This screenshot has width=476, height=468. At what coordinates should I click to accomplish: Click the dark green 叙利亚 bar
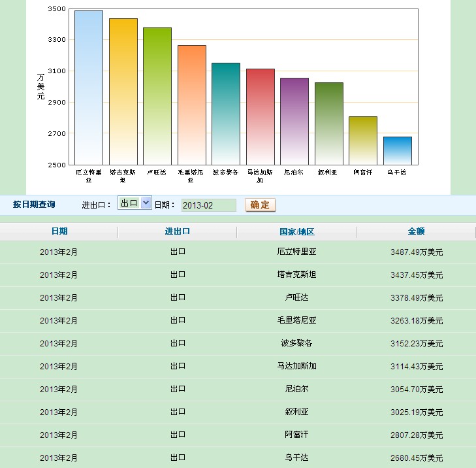[329, 124]
